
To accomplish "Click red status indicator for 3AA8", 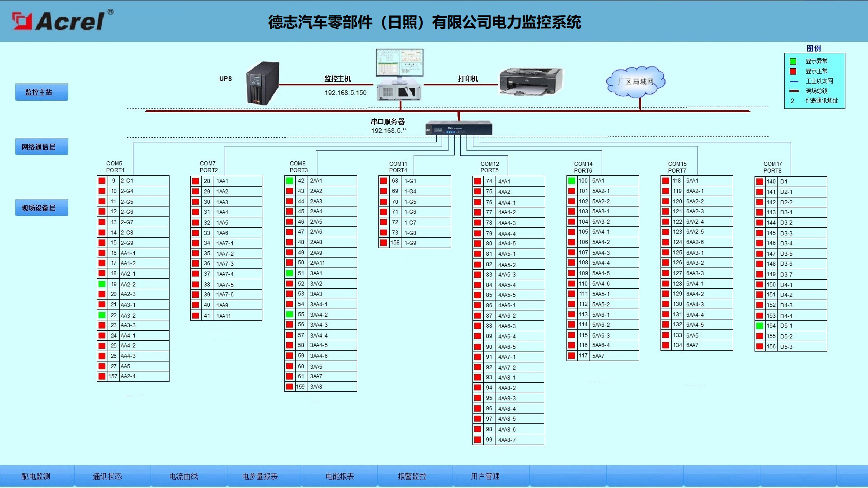I will (290, 387).
